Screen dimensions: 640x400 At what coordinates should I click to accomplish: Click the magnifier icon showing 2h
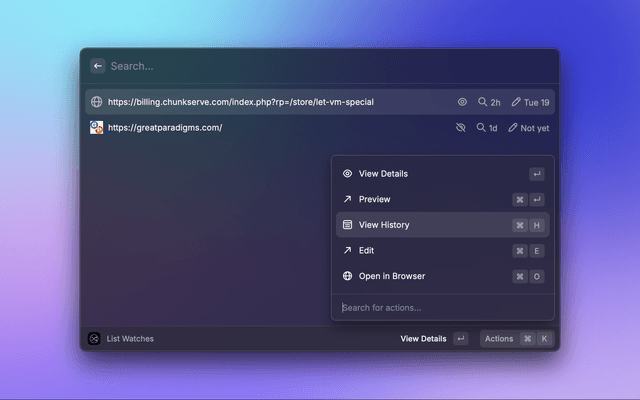tap(483, 102)
